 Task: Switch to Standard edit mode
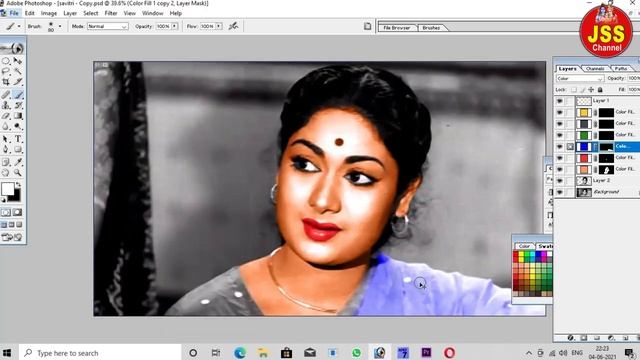[6, 212]
